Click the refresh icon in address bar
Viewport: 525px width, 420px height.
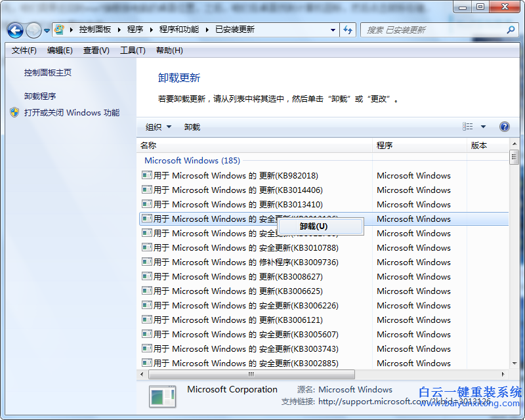[348, 30]
